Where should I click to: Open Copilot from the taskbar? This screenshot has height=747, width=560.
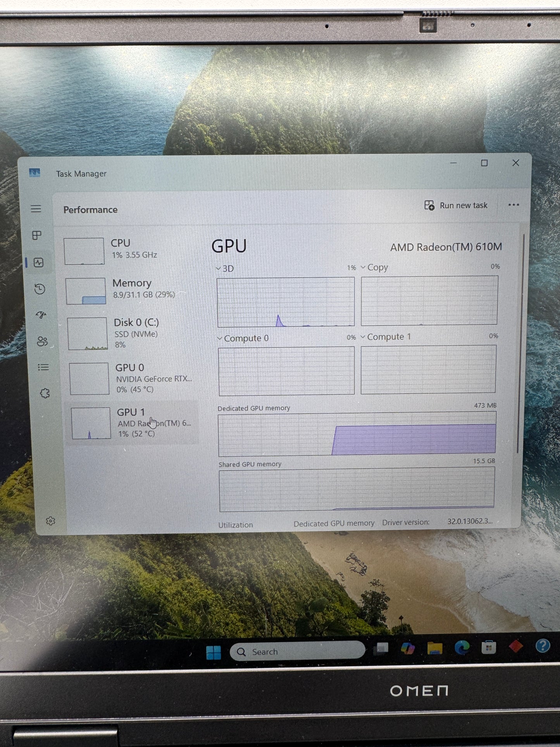pos(408,648)
